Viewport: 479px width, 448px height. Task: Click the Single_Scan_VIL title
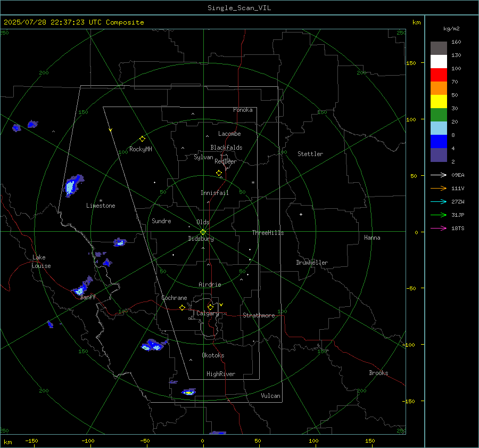pyautogui.click(x=239, y=8)
